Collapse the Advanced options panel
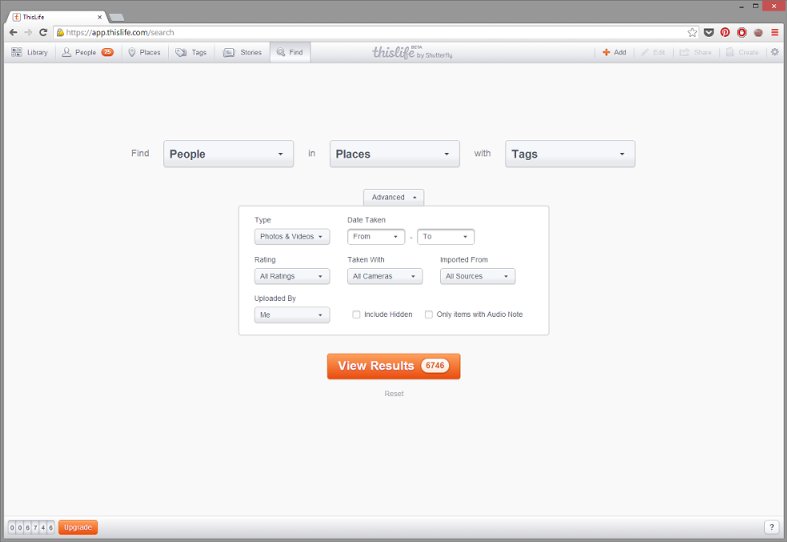787x542 pixels. pyautogui.click(x=394, y=197)
